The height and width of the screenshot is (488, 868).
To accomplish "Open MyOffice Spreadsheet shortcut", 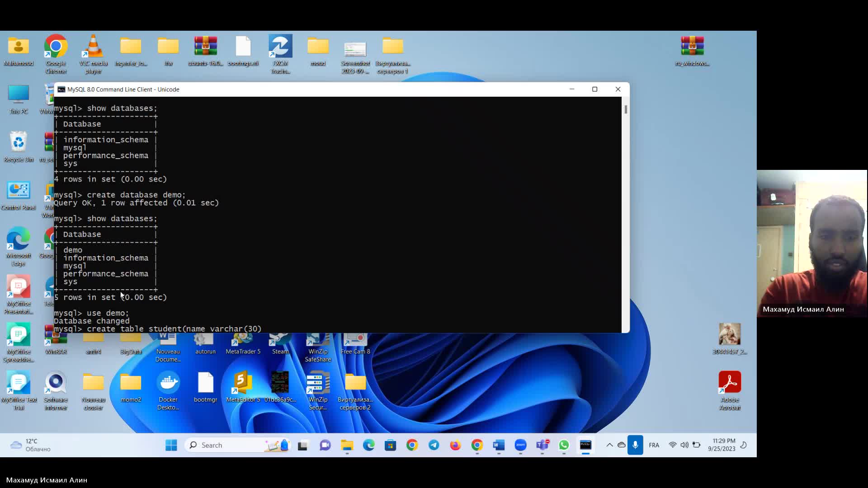I will 19,343.
